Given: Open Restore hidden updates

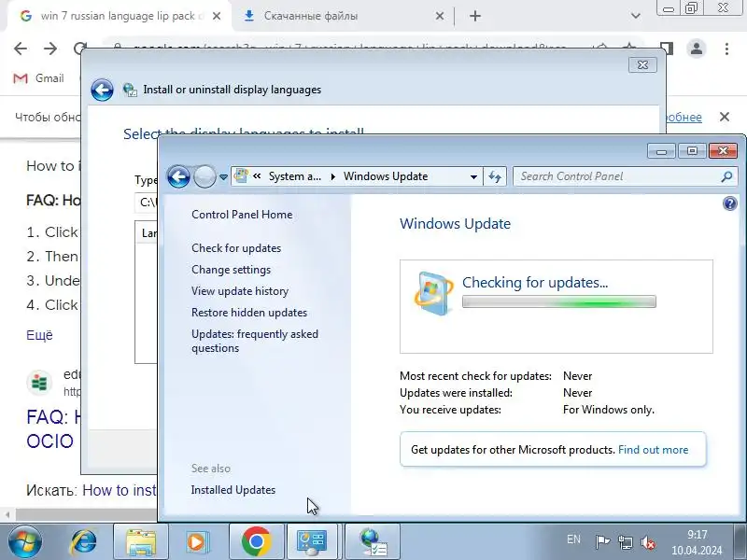Looking at the screenshot, I should click(x=249, y=313).
